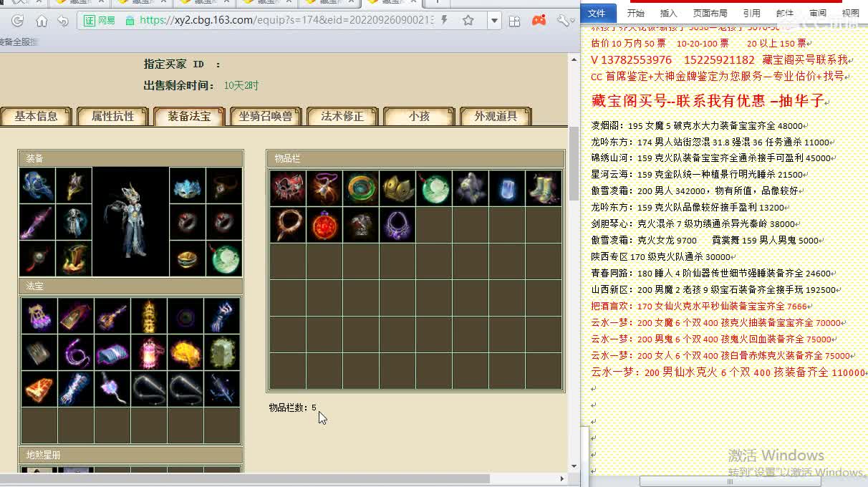The width and height of the screenshot is (868, 487).
Task: Click the URL address field xy2.cbg.163.com
Action: tap(287, 21)
